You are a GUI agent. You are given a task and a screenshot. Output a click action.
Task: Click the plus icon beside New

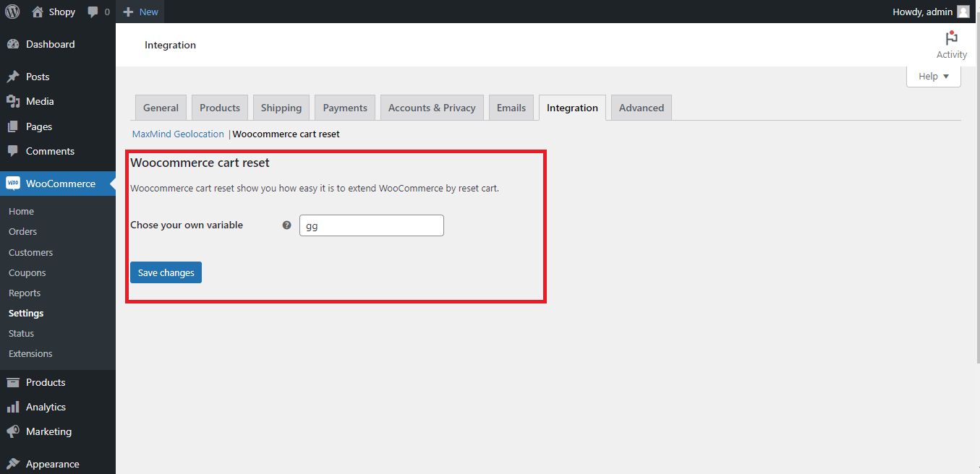pos(129,12)
